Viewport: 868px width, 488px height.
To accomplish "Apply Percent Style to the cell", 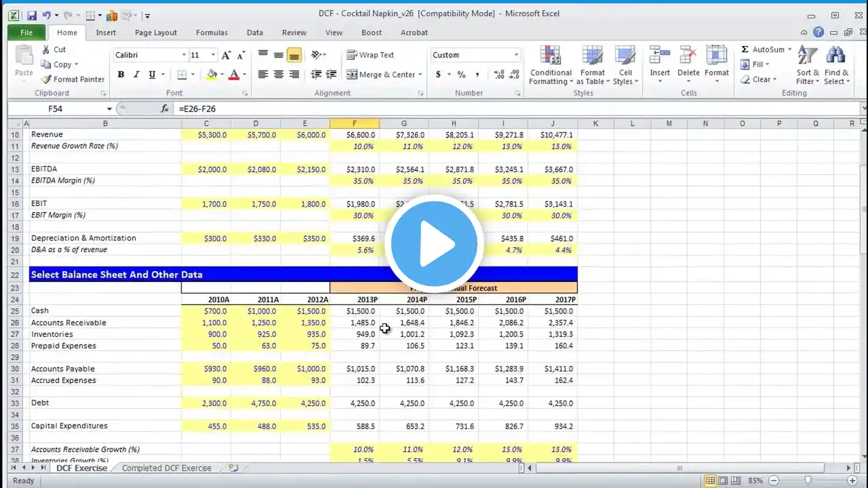I will [461, 75].
